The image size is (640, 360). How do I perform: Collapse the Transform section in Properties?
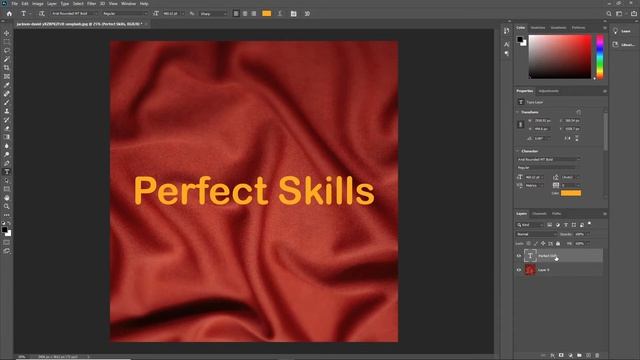tap(518, 112)
